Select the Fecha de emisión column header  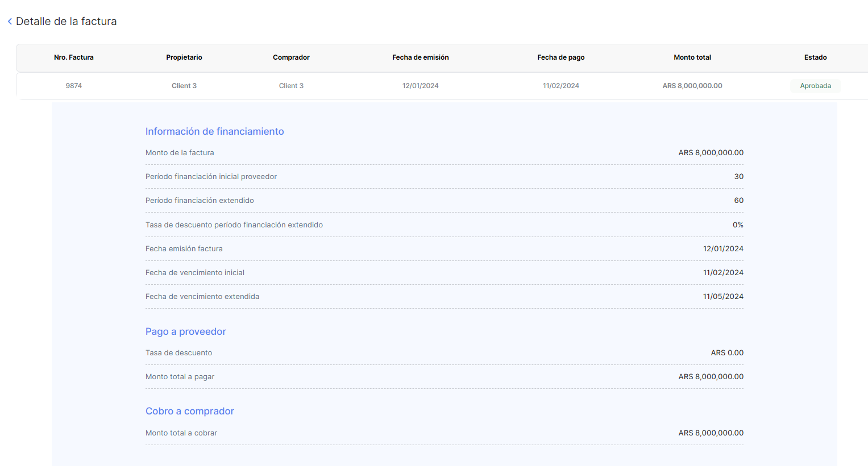(x=421, y=57)
